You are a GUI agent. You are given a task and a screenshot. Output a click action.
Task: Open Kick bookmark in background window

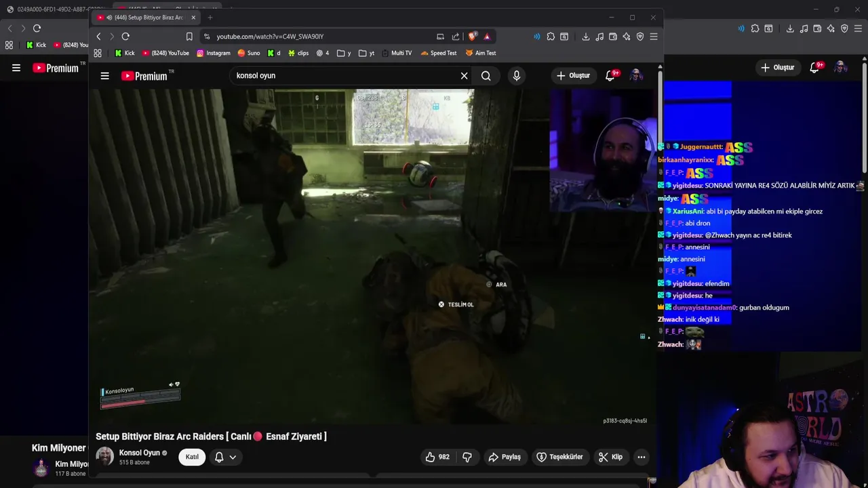(x=37, y=45)
